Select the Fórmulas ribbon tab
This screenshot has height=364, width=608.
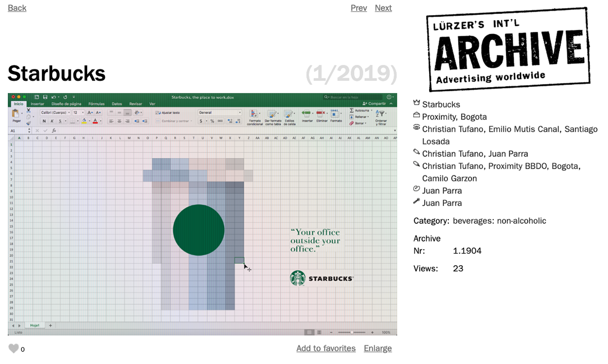pyautogui.click(x=96, y=104)
